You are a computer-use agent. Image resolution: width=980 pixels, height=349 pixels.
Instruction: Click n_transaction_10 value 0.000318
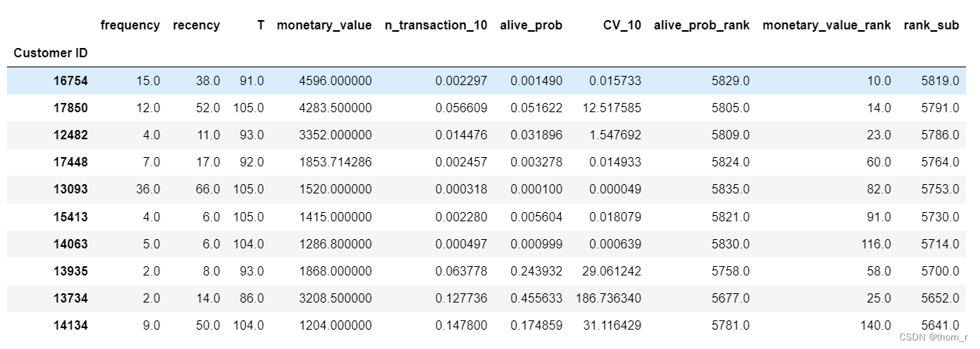pos(462,190)
